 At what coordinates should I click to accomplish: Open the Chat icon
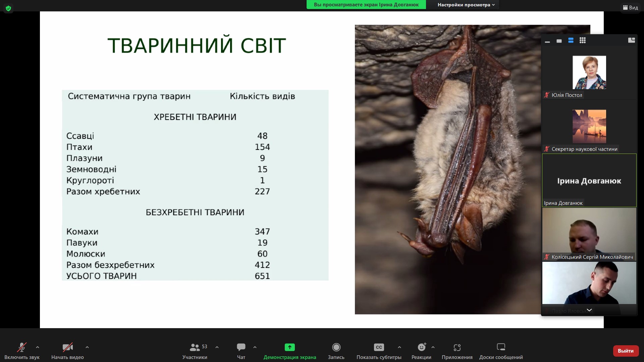tap(241, 347)
